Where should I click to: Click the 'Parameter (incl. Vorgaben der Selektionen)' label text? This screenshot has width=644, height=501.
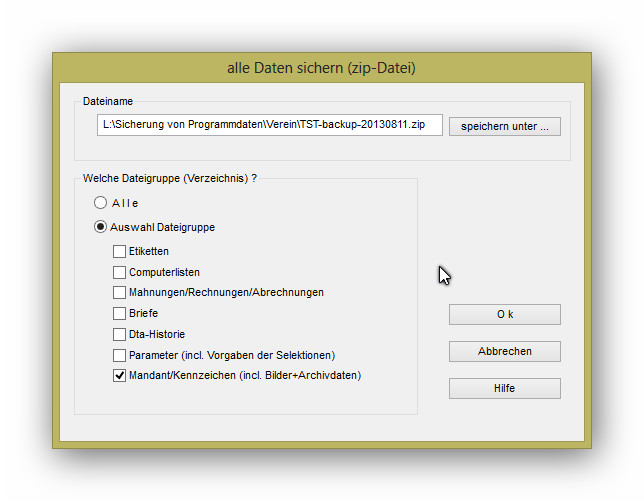point(231,355)
